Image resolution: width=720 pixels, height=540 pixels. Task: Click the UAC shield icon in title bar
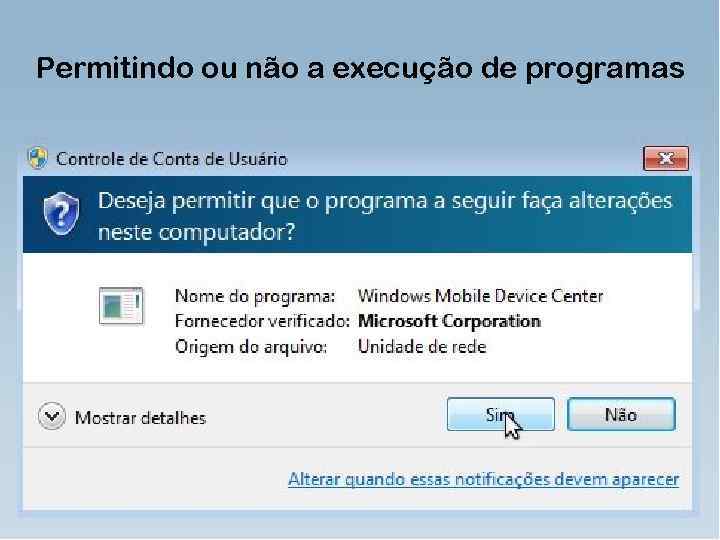pos(37,158)
